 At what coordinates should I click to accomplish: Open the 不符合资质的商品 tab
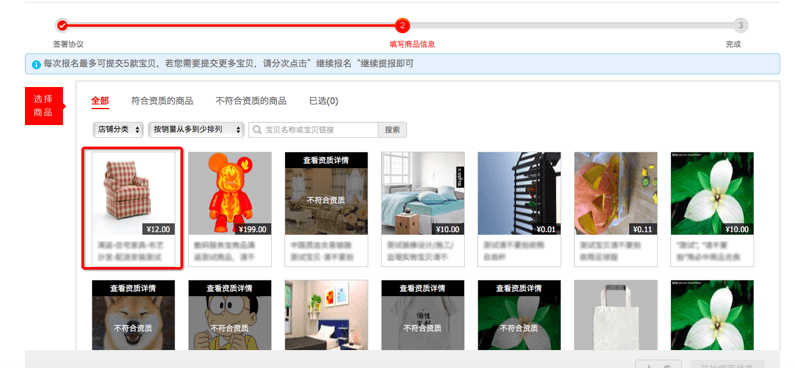pyautogui.click(x=251, y=101)
